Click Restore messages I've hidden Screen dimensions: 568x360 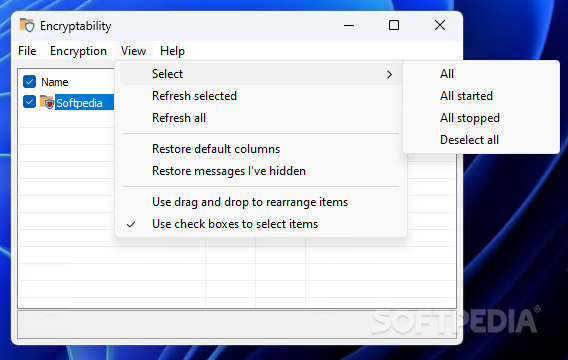pyautogui.click(x=261, y=171)
